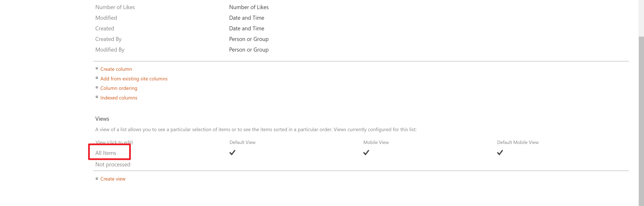Click the Number of Likes column name

[x=115, y=7]
